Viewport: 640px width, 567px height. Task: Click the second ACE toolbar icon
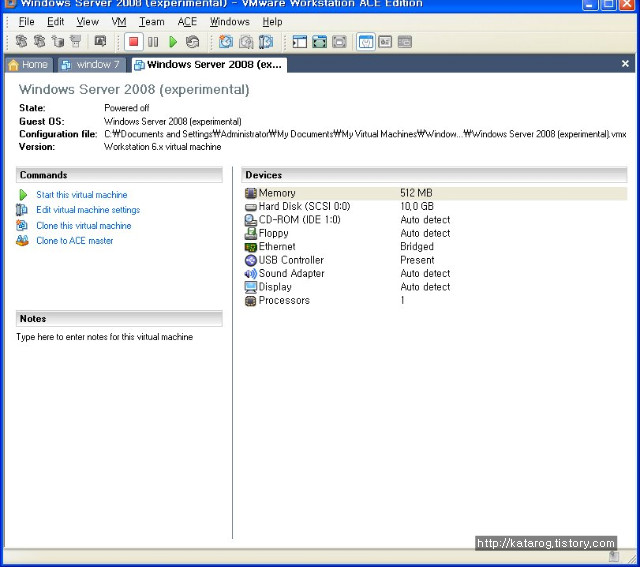point(39,41)
